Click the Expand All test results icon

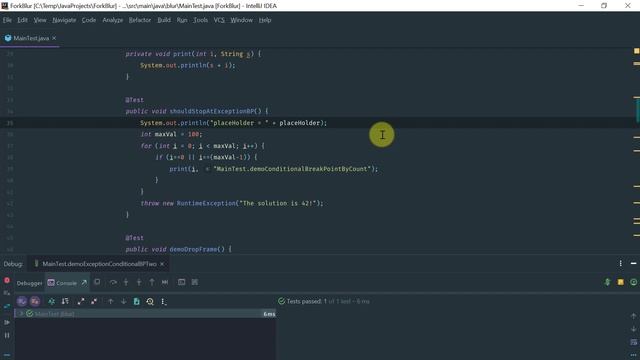81,301
